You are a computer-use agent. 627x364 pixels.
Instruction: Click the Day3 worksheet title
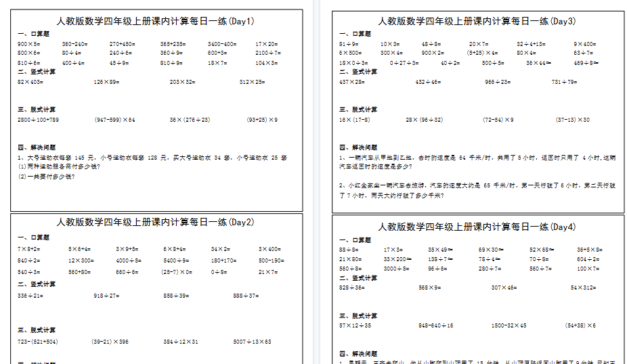pos(477,21)
